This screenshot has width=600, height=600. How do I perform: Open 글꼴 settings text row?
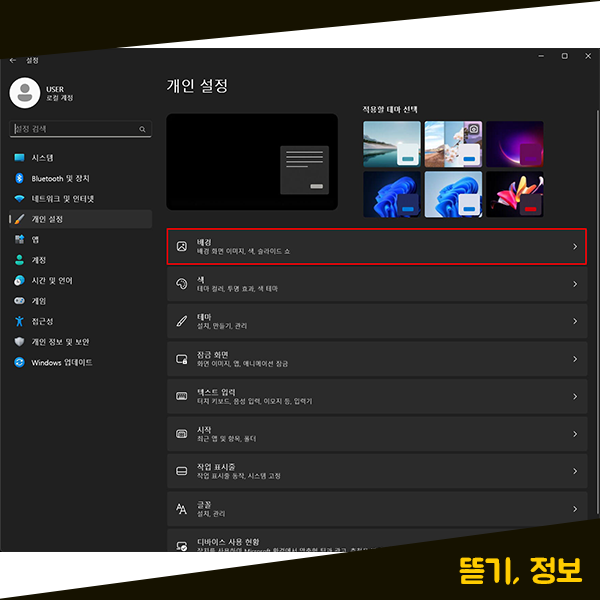click(x=377, y=509)
